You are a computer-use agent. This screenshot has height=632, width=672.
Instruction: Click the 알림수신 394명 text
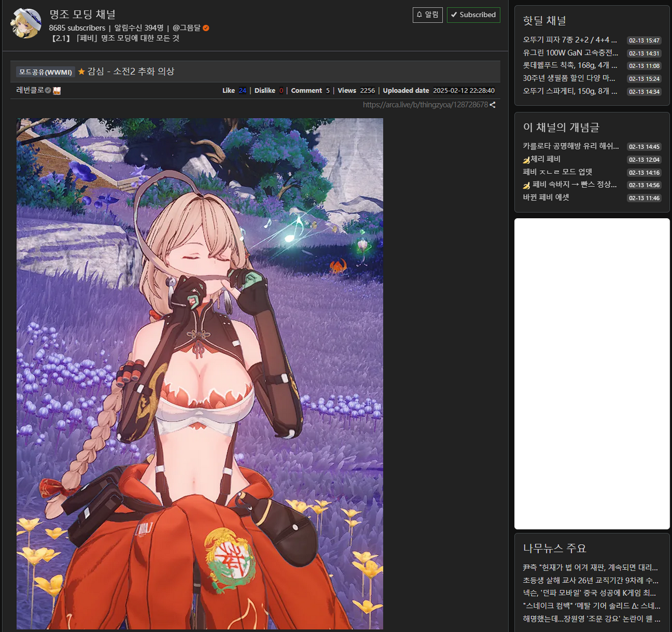pyautogui.click(x=139, y=28)
